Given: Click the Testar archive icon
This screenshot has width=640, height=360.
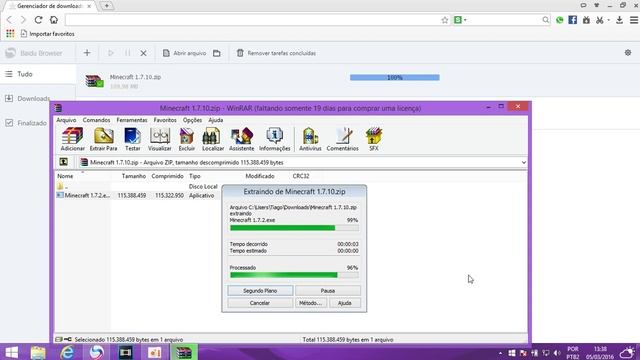Looking at the screenshot, I should click(133, 139).
